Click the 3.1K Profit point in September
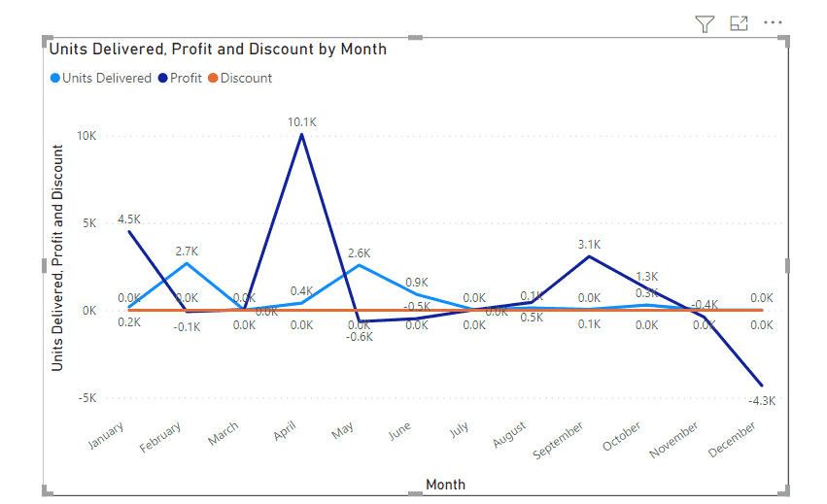This screenshot has height=504, width=827. point(589,256)
